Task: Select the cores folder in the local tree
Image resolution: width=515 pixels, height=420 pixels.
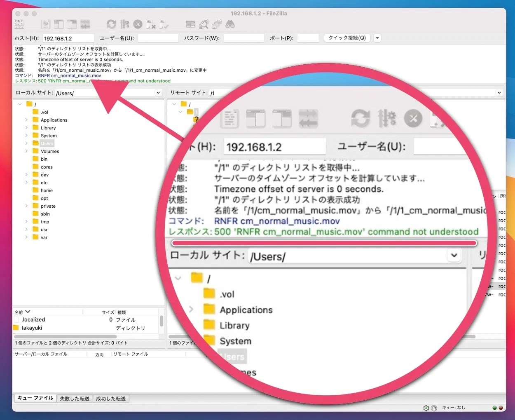Action: click(x=47, y=167)
